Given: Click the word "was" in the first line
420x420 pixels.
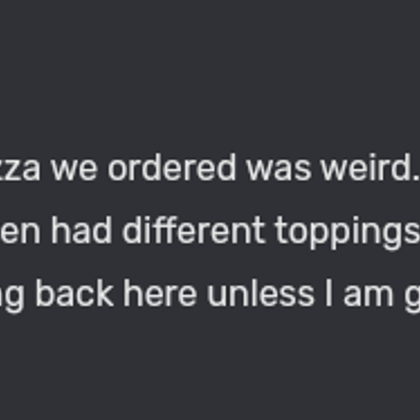Looking at the screenshot, I should tap(278, 172).
